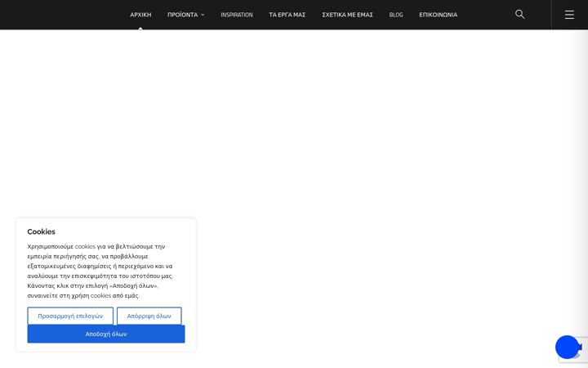Viewport: 588px width, 368px height.
Task: Click the Απόρριψη όλων button
Action: [149, 316]
